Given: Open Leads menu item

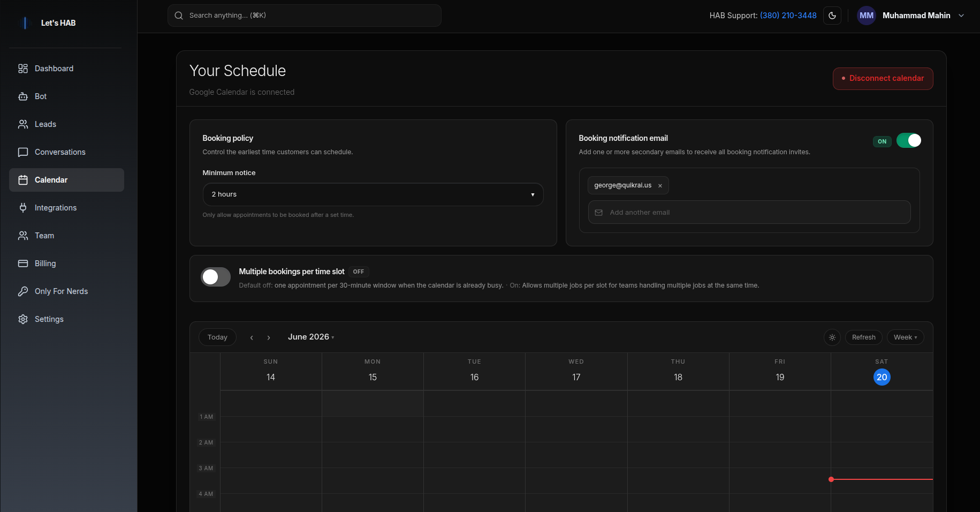Looking at the screenshot, I should (x=66, y=124).
